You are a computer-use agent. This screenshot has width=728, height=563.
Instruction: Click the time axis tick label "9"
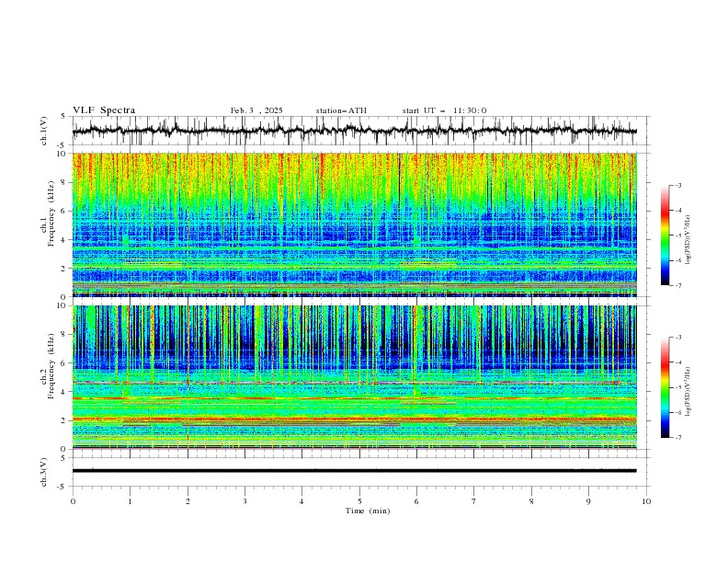click(588, 501)
